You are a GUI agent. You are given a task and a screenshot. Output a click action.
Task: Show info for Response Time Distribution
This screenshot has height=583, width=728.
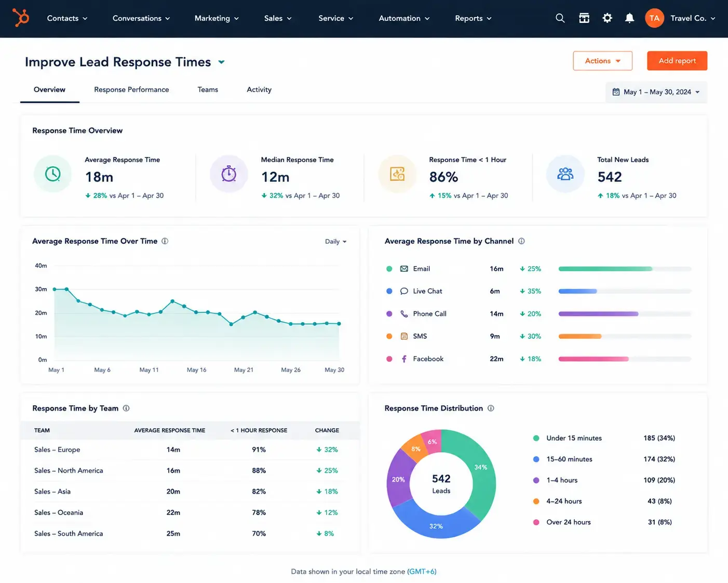coord(491,408)
